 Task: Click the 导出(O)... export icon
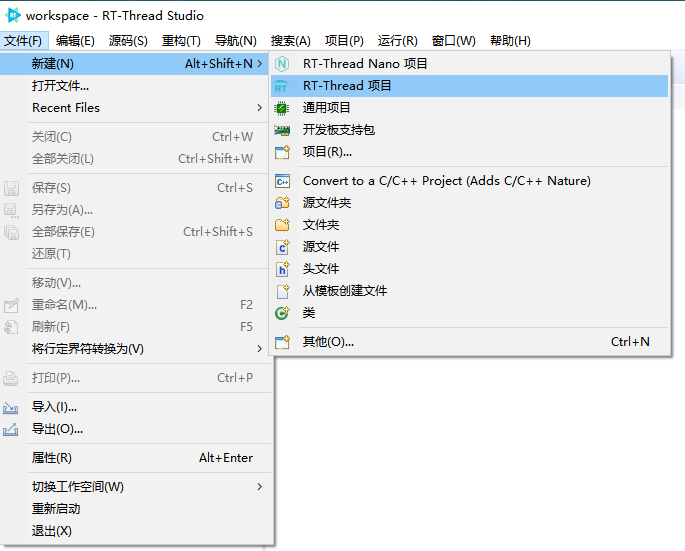coord(10,430)
